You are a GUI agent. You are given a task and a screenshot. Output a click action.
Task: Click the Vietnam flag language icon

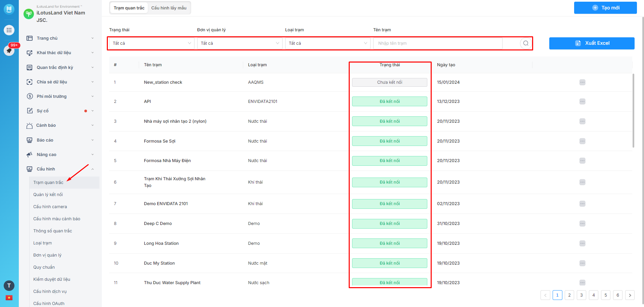[x=9, y=298]
